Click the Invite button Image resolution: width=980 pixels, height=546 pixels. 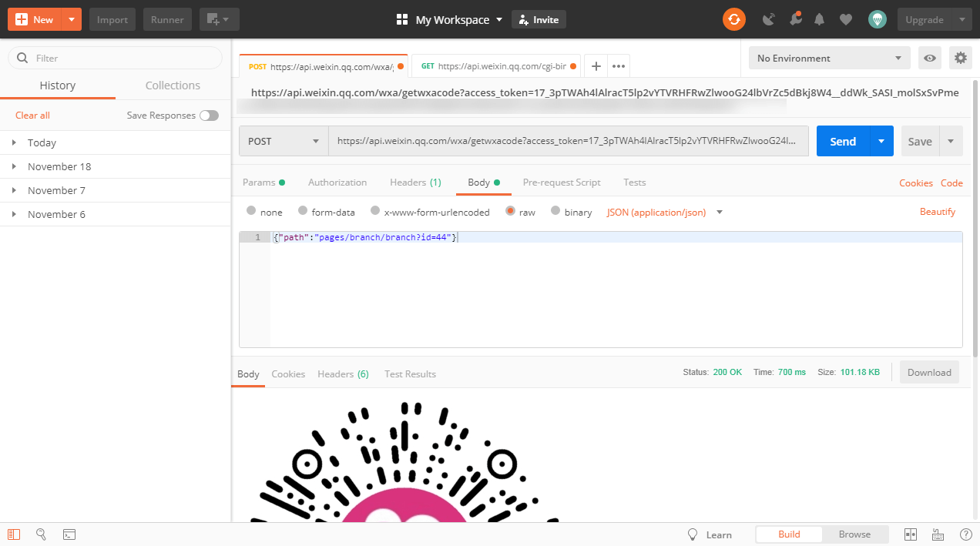[x=539, y=19]
